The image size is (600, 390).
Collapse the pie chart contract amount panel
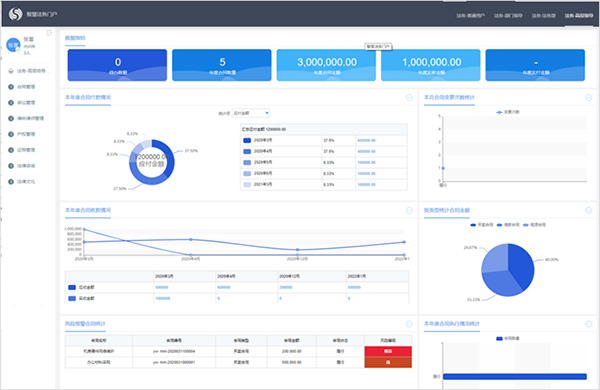[589, 211]
